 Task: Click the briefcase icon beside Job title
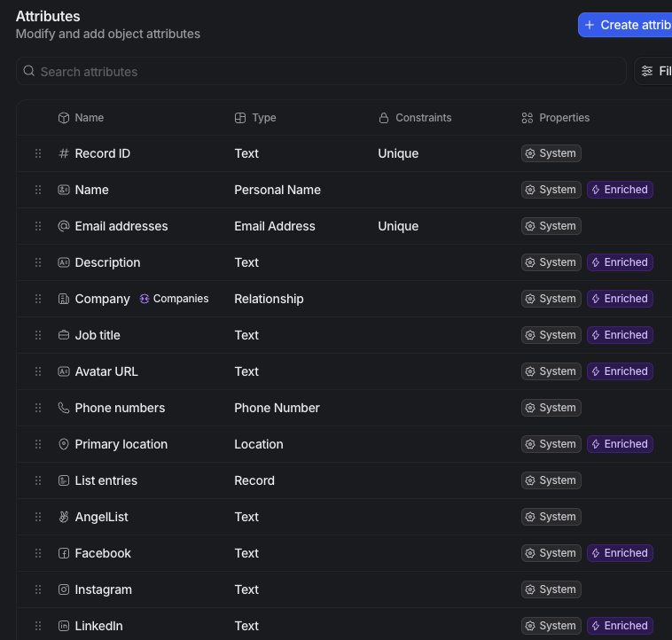(64, 335)
